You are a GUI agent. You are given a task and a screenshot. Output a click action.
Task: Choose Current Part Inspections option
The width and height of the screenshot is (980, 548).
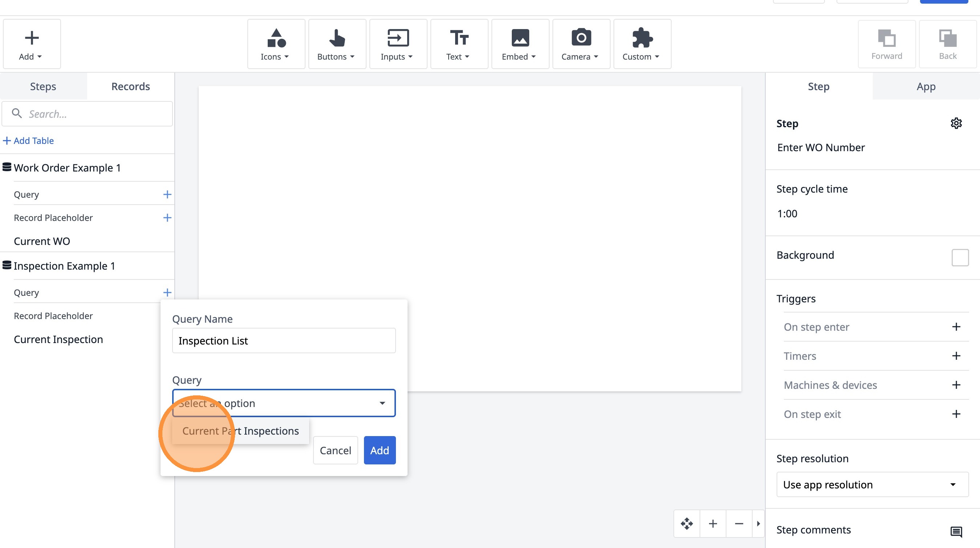click(x=240, y=431)
